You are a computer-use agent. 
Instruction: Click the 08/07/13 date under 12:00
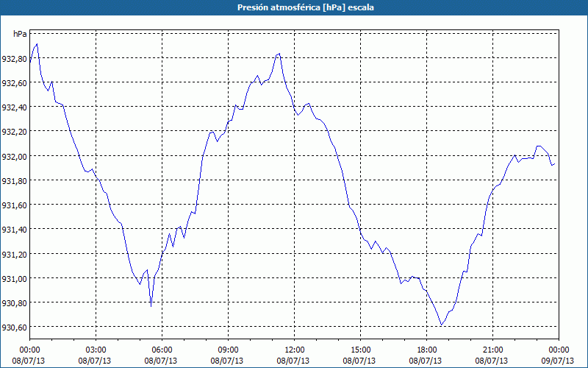(x=293, y=361)
